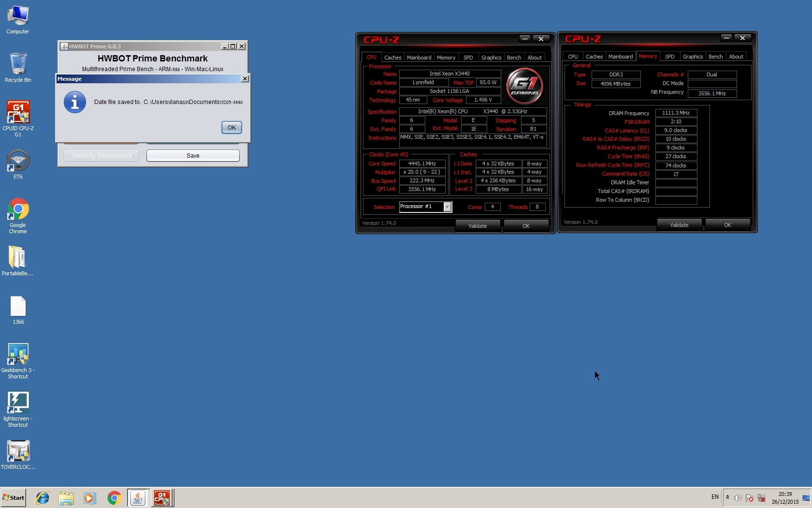Click the Core Speed value 4445.1 MHz
The image size is (812, 508).
coord(422,164)
